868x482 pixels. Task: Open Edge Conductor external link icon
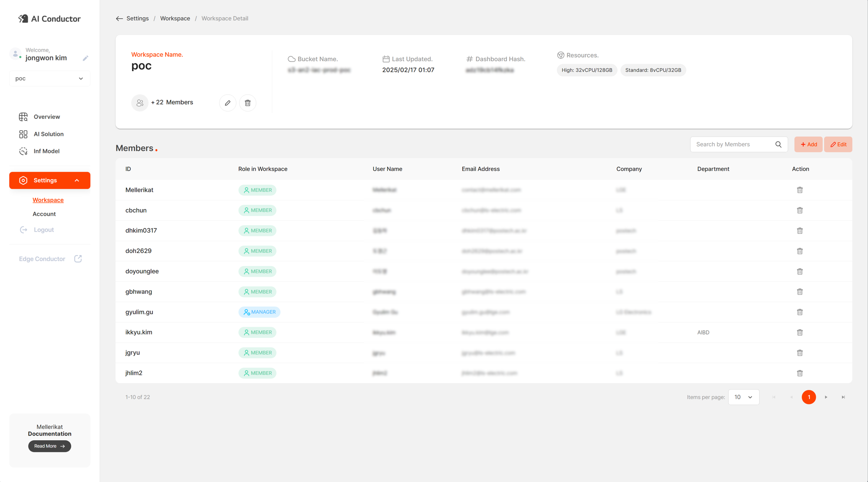click(78, 259)
